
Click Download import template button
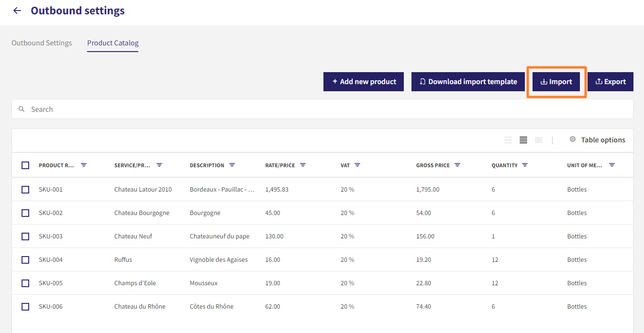click(x=468, y=82)
